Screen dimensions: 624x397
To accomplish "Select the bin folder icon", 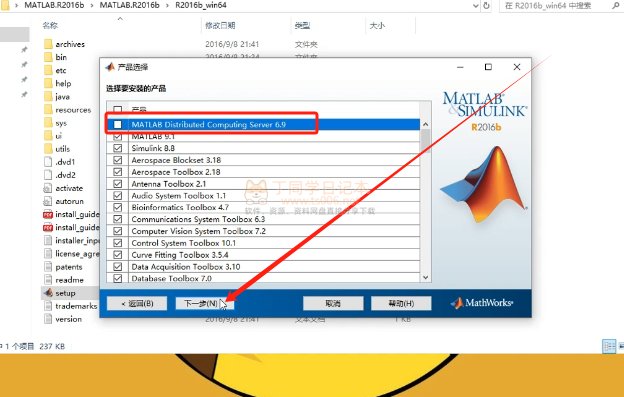I will pyautogui.click(x=48, y=57).
